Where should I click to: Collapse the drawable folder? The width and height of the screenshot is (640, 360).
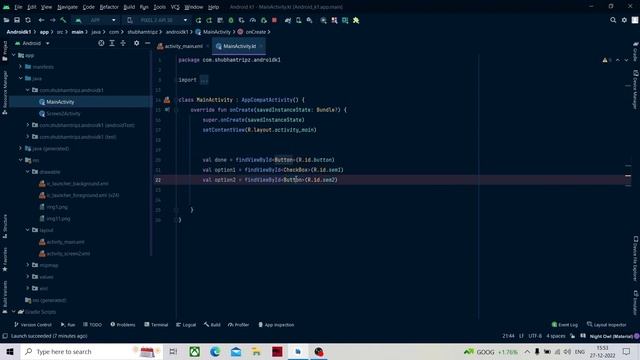(x=28, y=172)
